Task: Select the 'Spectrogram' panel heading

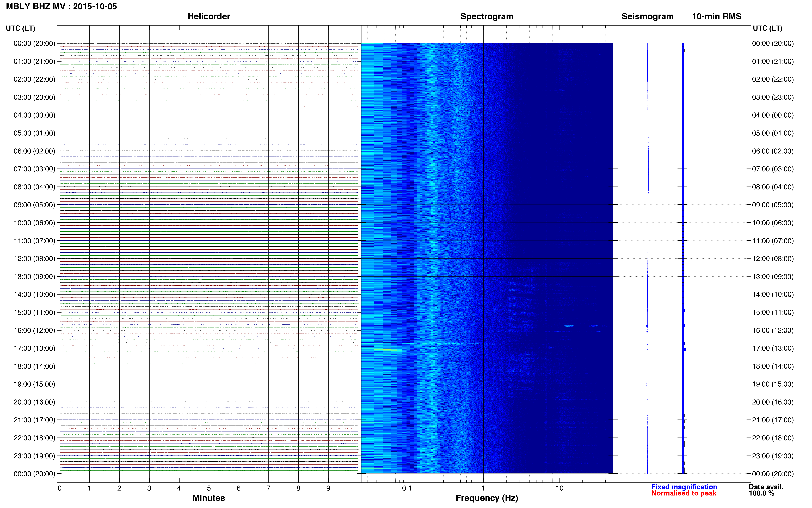Action: 487,16
